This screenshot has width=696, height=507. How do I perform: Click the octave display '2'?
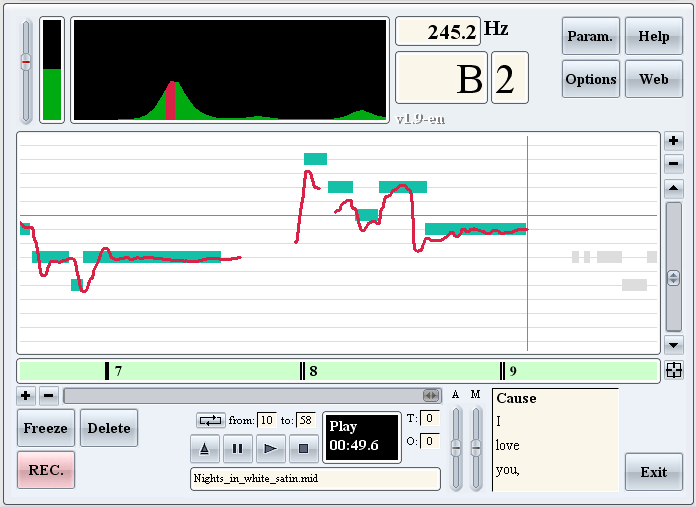click(510, 78)
